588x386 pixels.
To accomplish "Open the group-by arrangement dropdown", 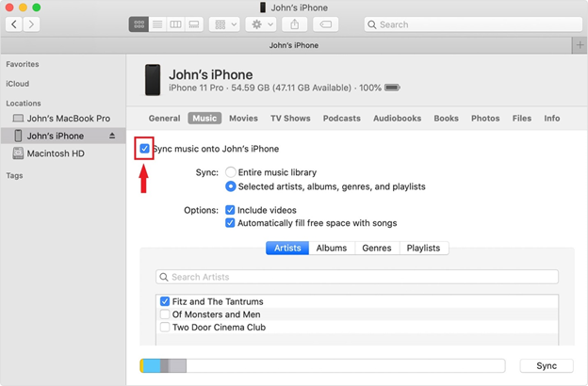I will pyautogui.click(x=224, y=24).
